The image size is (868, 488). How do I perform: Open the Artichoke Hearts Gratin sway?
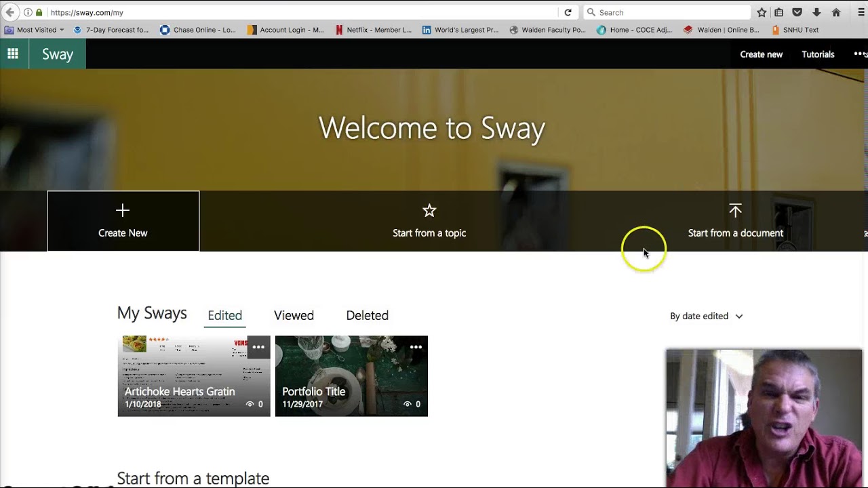coord(194,376)
